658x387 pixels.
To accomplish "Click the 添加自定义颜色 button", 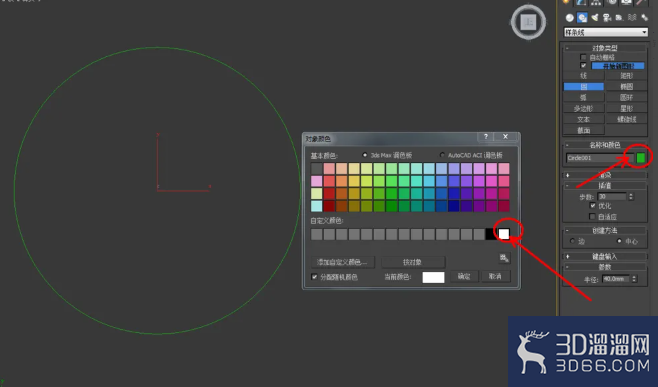I will (342, 262).
